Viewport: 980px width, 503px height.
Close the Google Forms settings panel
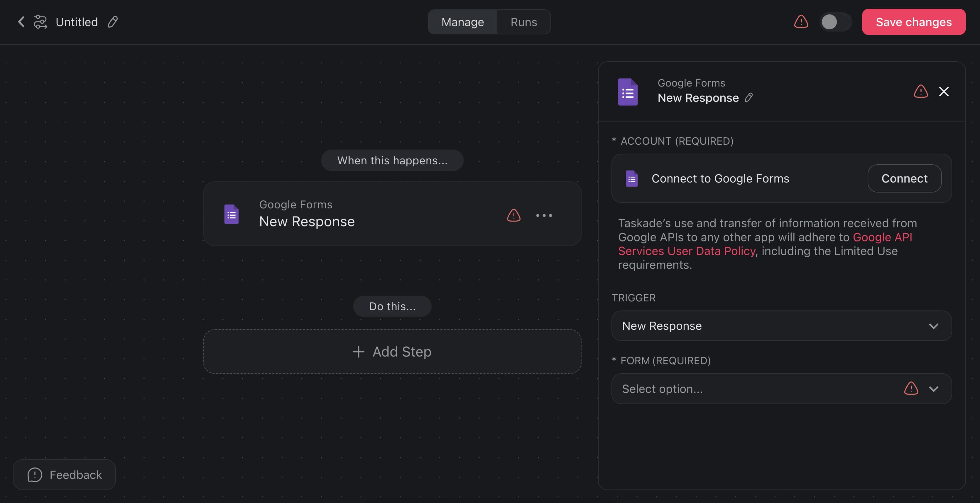click(944, 91)
